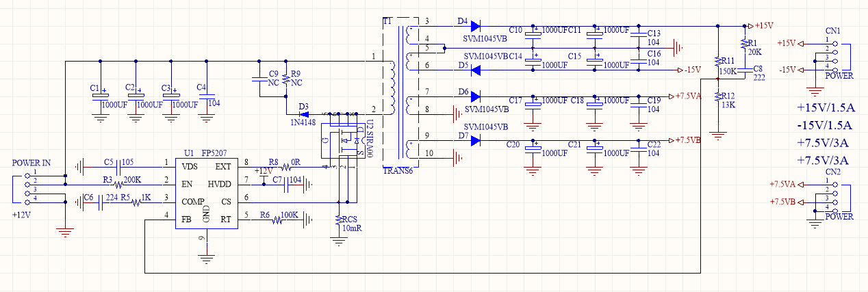Select the D7 diode symbol
Screen dimensions: 868x292
(476, 140)
